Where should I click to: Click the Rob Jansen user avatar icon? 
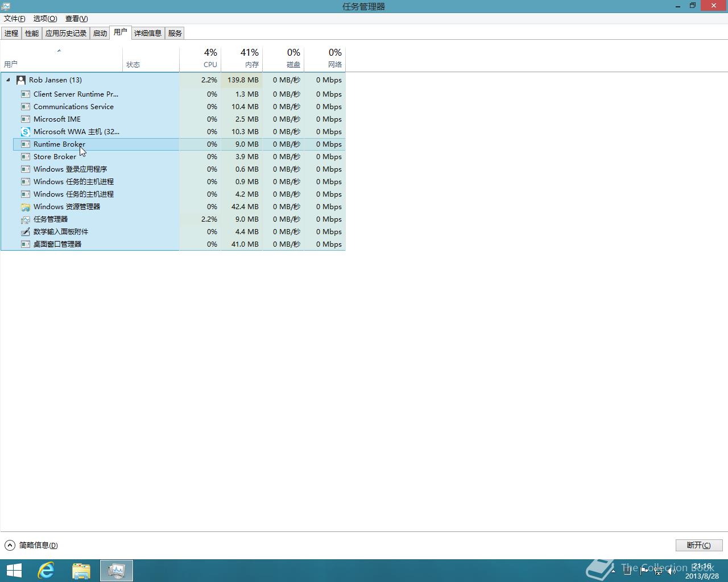pyautogui.click(x=21, y=80)
